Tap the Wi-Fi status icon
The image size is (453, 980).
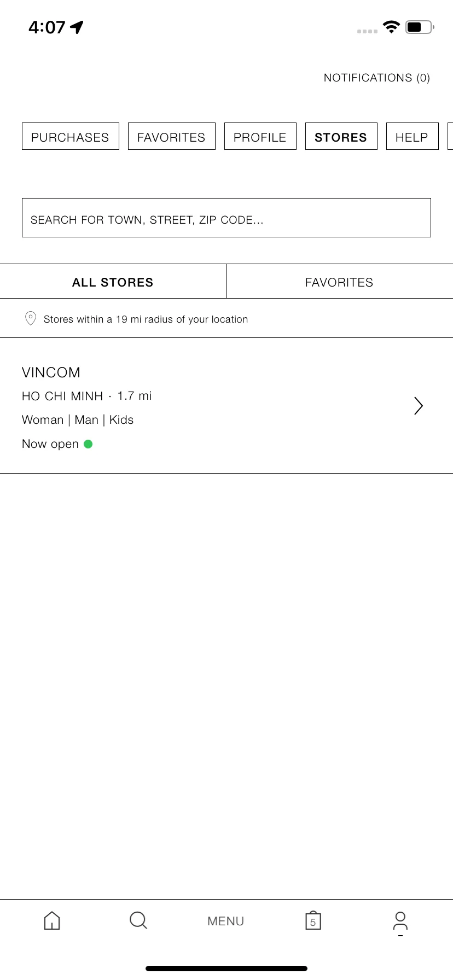(x=391, y=27)
